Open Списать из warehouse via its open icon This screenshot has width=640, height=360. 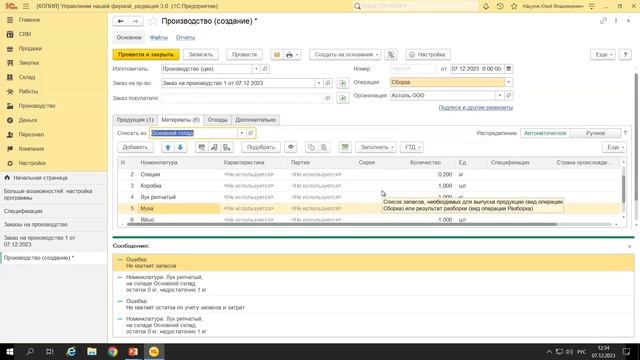[251, 133]
